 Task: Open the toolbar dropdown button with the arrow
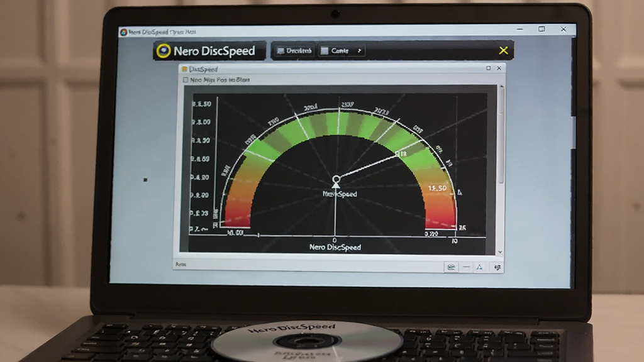[341, 51]
